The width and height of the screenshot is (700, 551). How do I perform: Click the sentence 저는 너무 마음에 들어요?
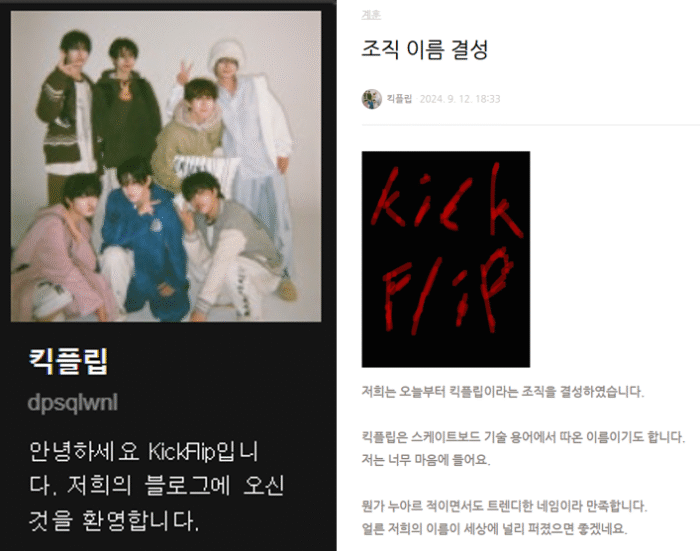click(x=426, y=459)
